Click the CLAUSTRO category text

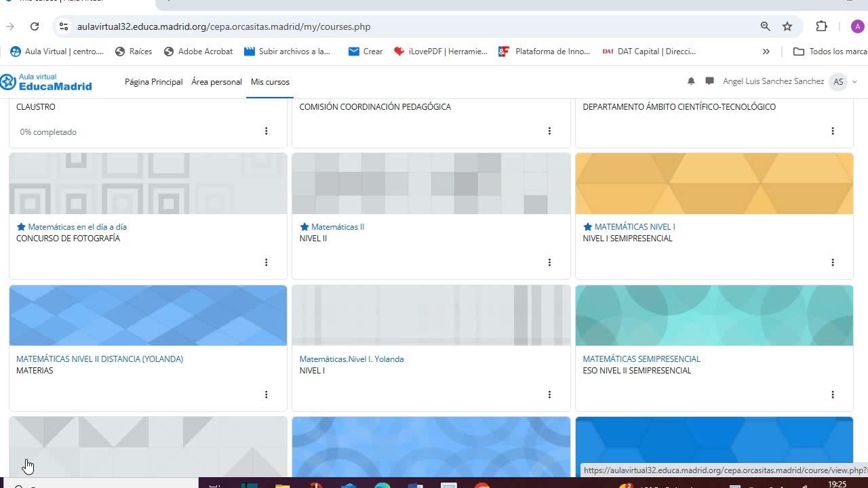36,107
